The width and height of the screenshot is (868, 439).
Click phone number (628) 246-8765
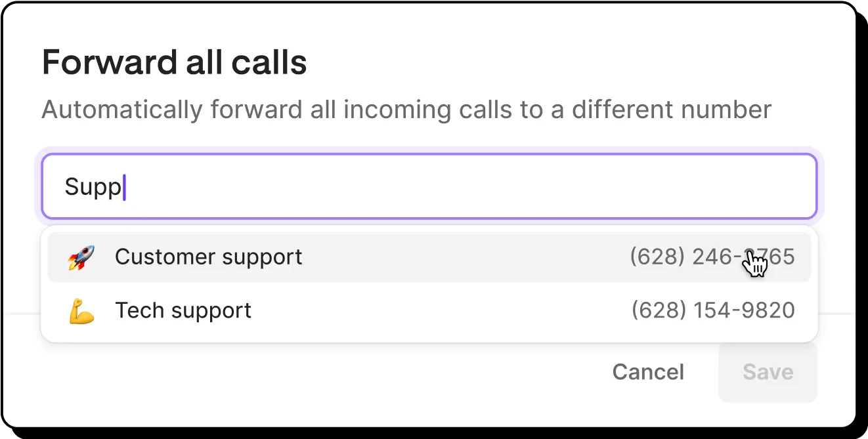pyautogui.click(x=713, y=257)
